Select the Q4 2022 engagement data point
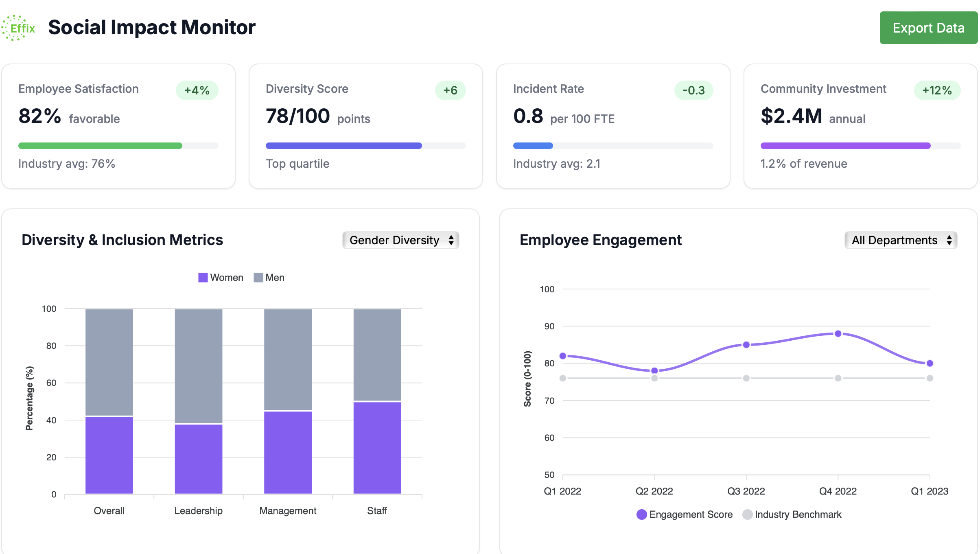 tap(838, 333)
